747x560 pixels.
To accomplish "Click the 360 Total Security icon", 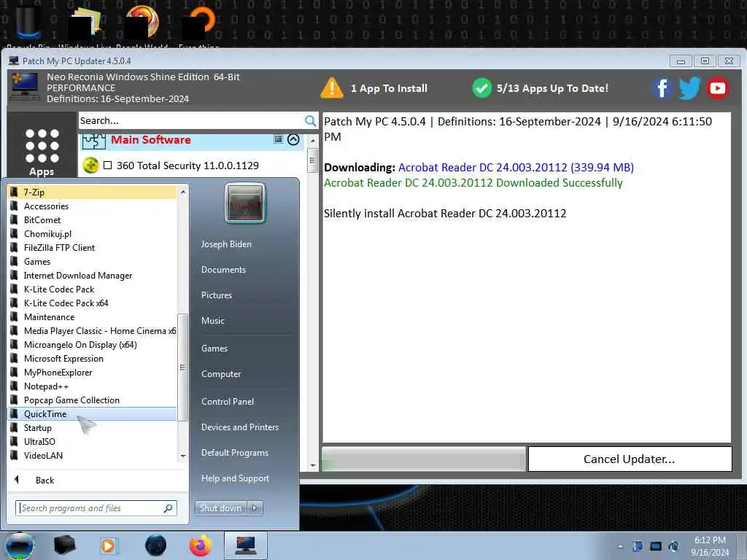I will (90, 166).
